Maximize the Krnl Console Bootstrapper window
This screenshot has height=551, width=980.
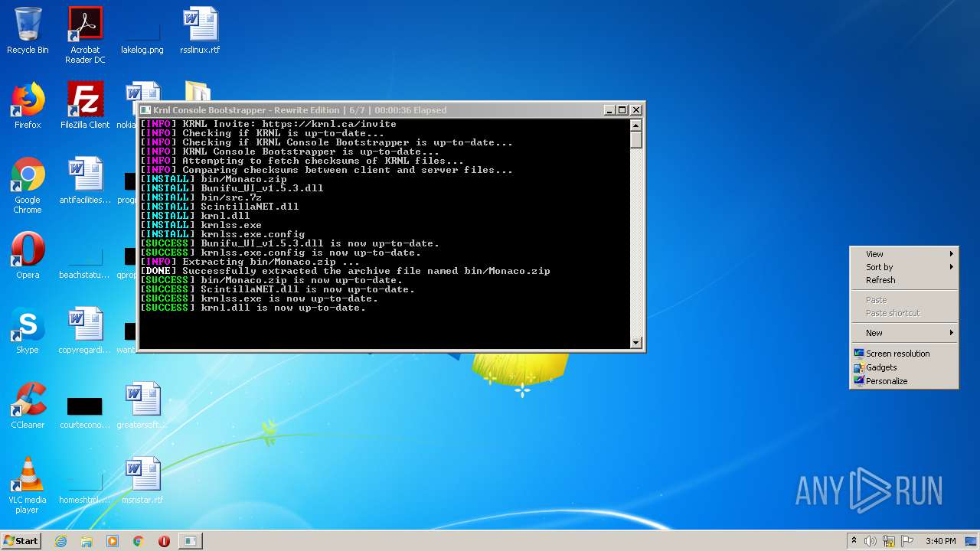(x=622, y=110)
